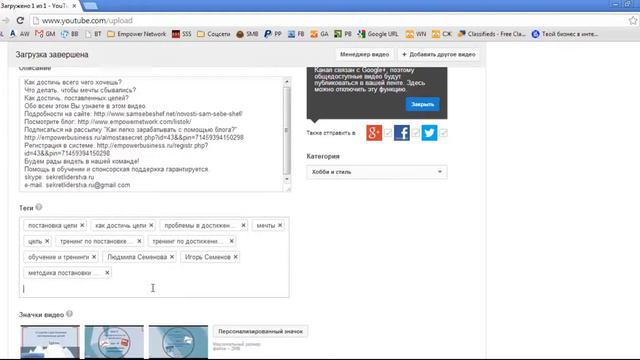This screenshot has width=640, height=360.
Task: Bookmark this page with star icon
Action: click(633, 20)
